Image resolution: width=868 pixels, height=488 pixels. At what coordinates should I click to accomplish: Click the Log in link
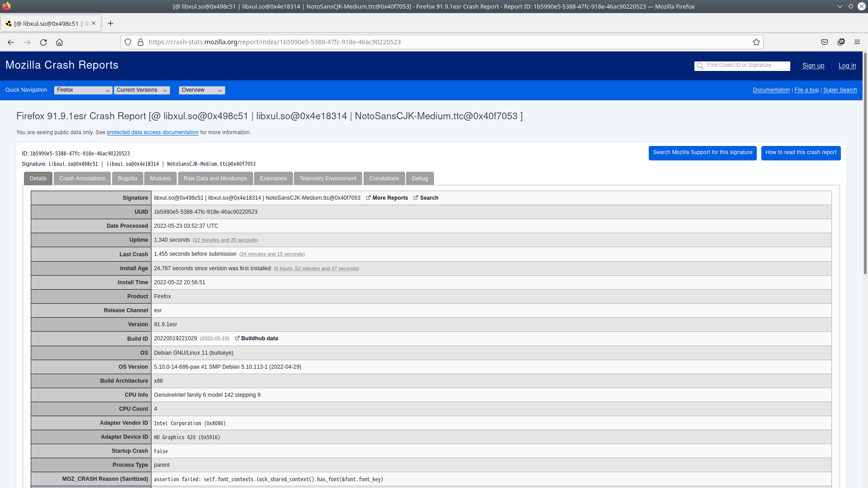[847, 66]
